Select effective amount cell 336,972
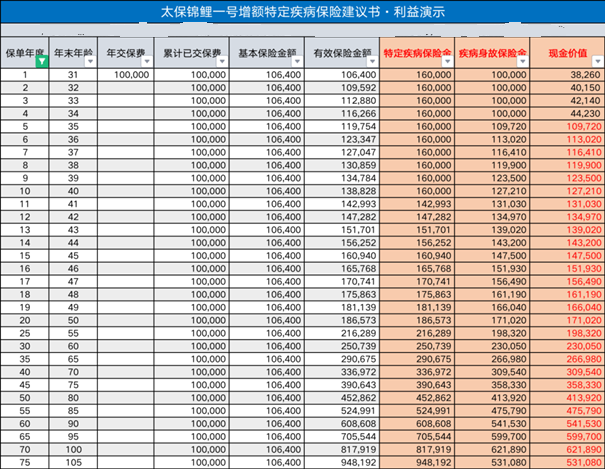This screenshot has height=469, width=605. coord(342,372)
